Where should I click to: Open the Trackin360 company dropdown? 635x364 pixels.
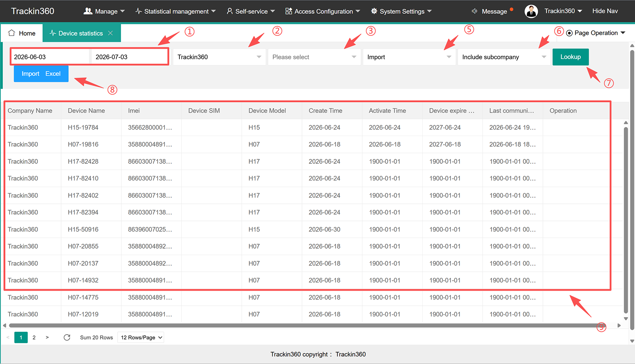point(219,57)
